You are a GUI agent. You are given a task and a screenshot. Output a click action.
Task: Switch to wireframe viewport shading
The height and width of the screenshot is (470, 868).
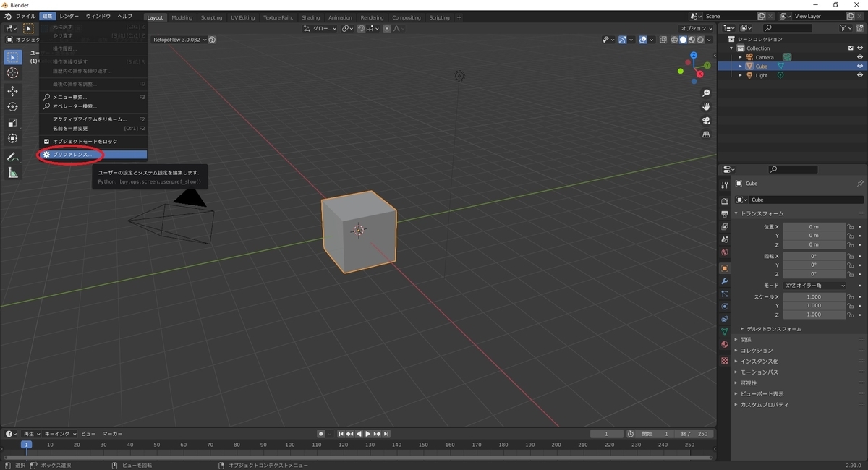[674, 40]
